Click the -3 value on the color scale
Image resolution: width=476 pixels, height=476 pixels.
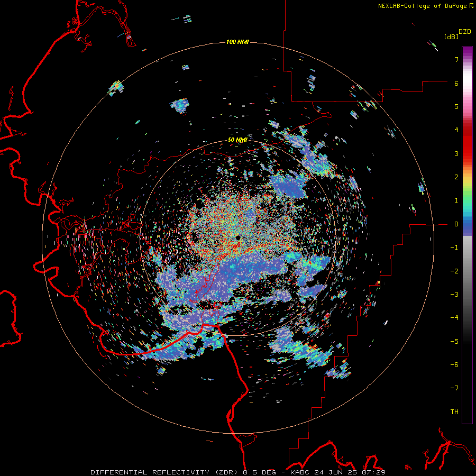pos(454,295)
